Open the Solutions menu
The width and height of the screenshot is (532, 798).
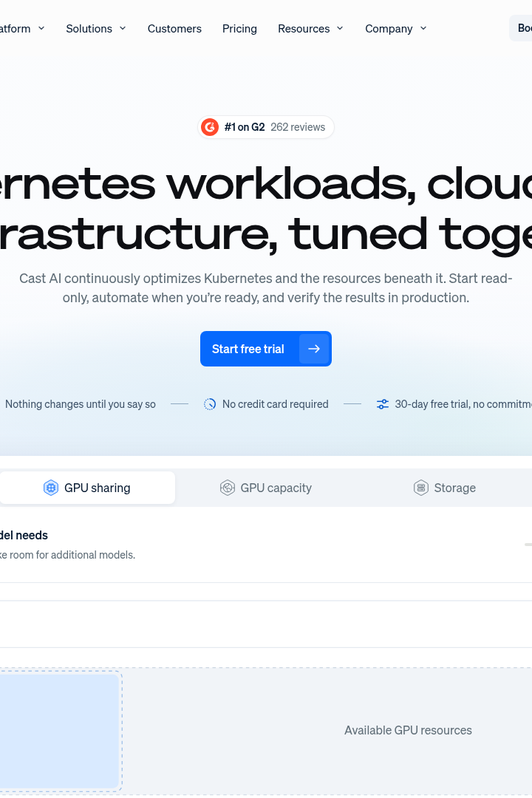click(96, 29)
